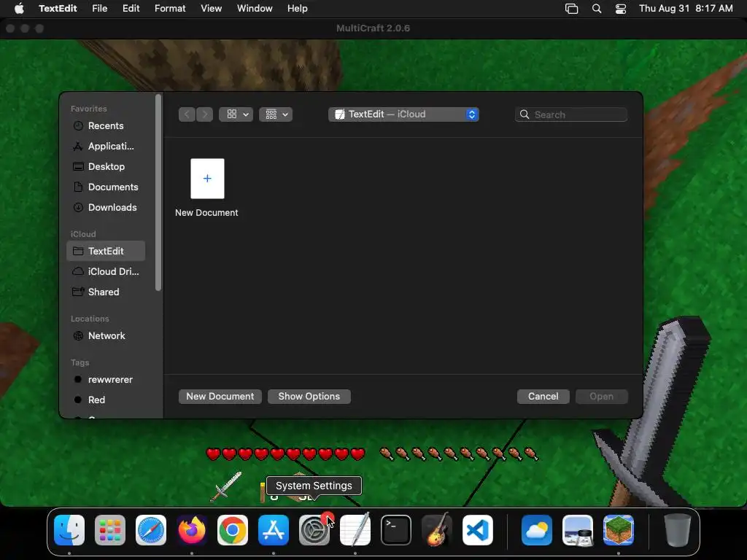
Task: Select the rewwrerer tag
Action: [x=106, y=379]
